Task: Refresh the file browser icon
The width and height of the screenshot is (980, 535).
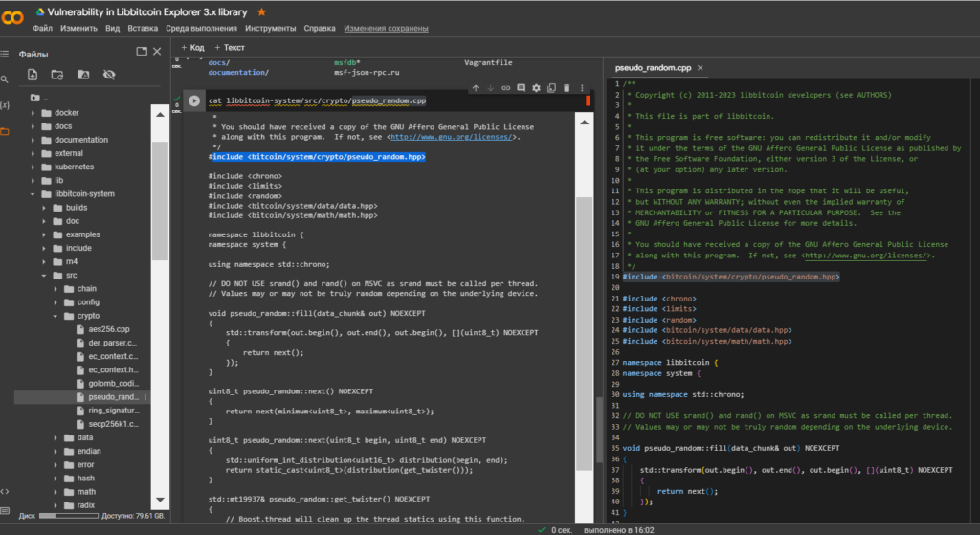Action: coord(57,75)
